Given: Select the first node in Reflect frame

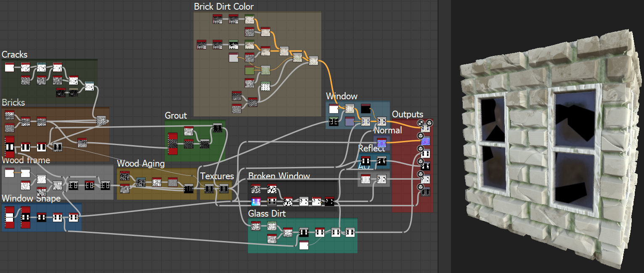Looking at the screenshot, I should pos(365,160).
